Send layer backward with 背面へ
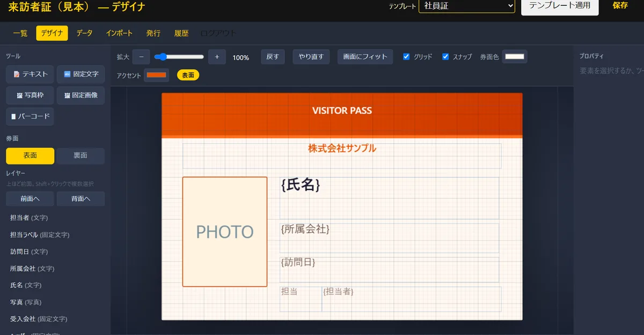Viewport: 644px width, 335px height. 80,198
